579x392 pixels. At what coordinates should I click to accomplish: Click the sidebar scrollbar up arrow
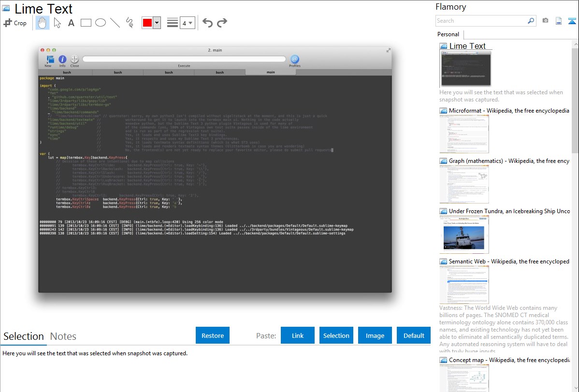point(575,44)
